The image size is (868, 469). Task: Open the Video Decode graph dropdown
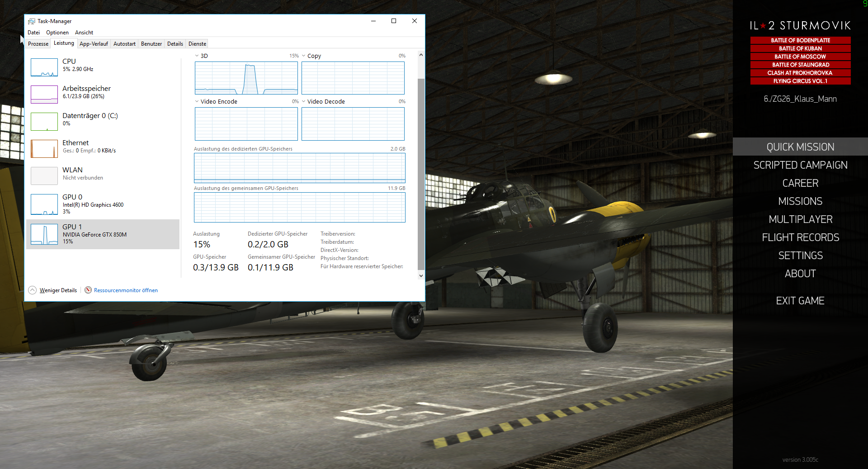(x=304, y=102)
